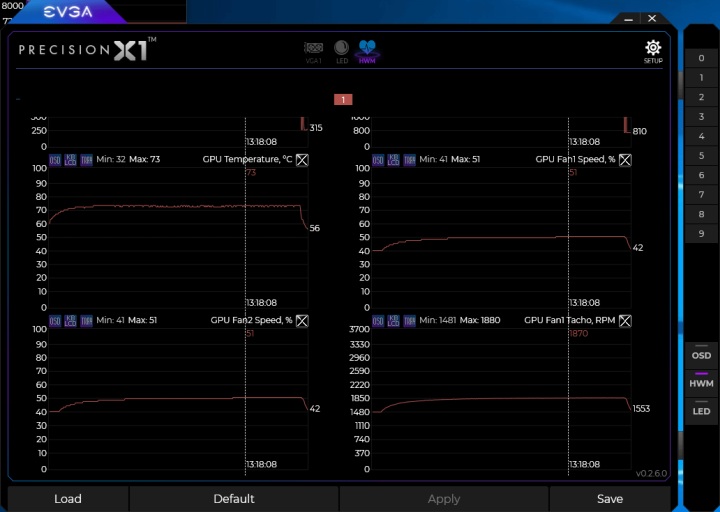
Task: Toggle KB LCD icon for GPU Fan1 Tacho graph
Action: coord(394,321)
